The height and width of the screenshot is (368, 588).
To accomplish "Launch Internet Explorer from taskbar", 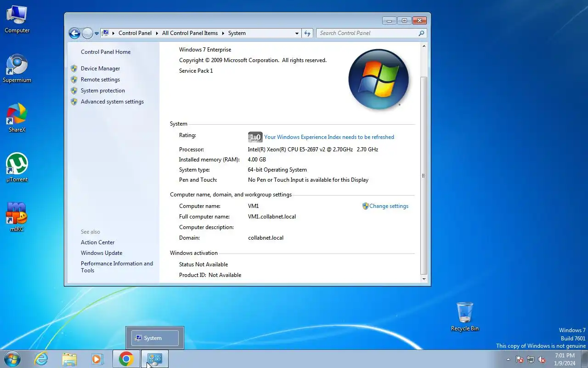I will (x=41, y=359).
